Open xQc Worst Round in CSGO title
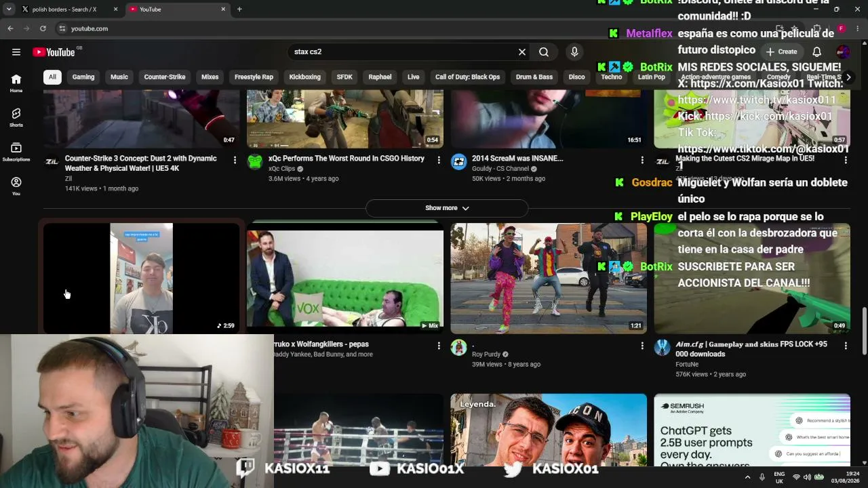868x488 pixels. click(347, 159)
